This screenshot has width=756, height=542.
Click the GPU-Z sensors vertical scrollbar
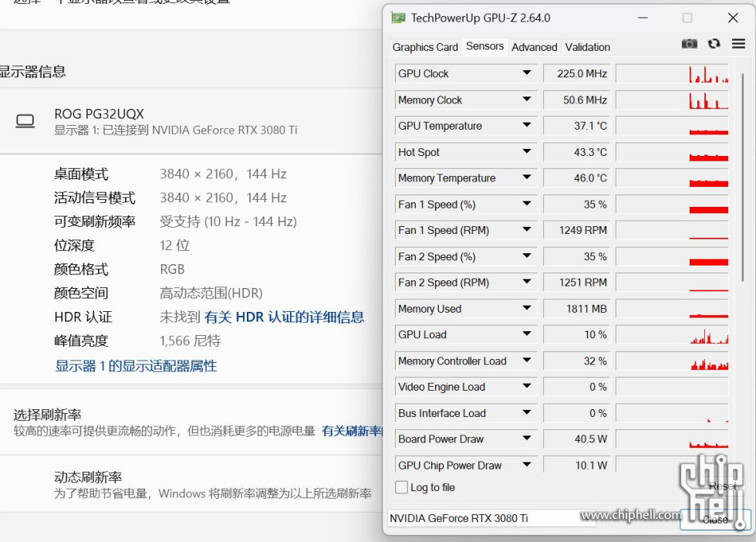coord(742,177)
